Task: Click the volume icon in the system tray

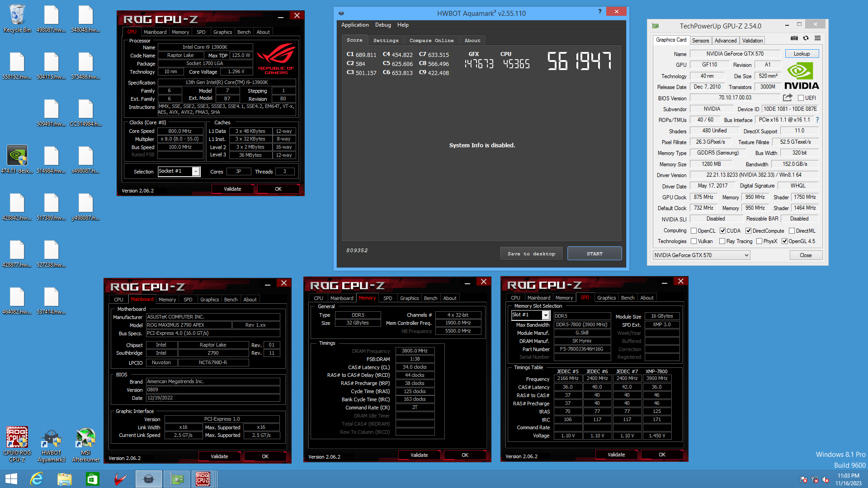Action: tap(826, 479)
